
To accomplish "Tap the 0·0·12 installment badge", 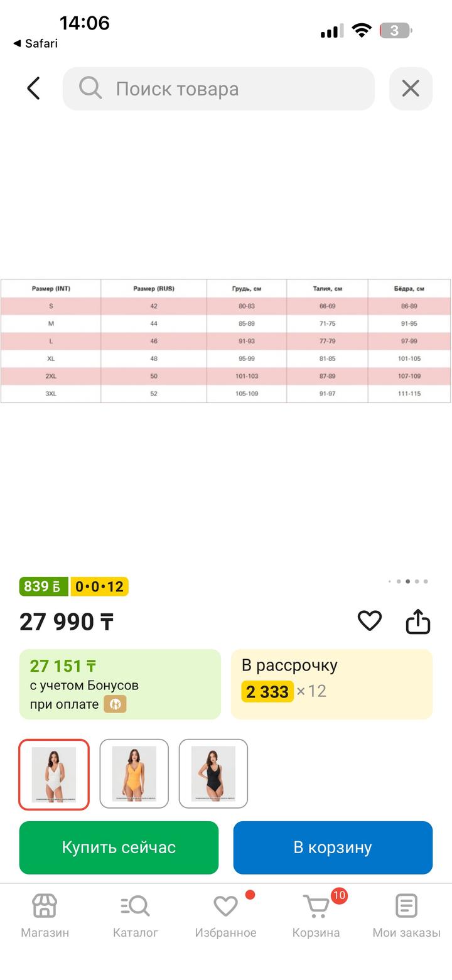I will point(99,586).
